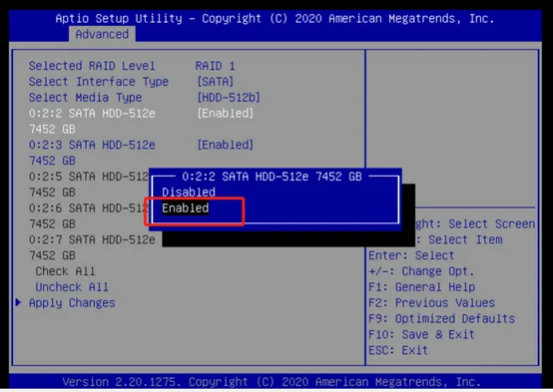The image size is (553, 392).
Task: Click the F10: Save & Exit hint
Action: pyautogui.click(x=421, y=334)
